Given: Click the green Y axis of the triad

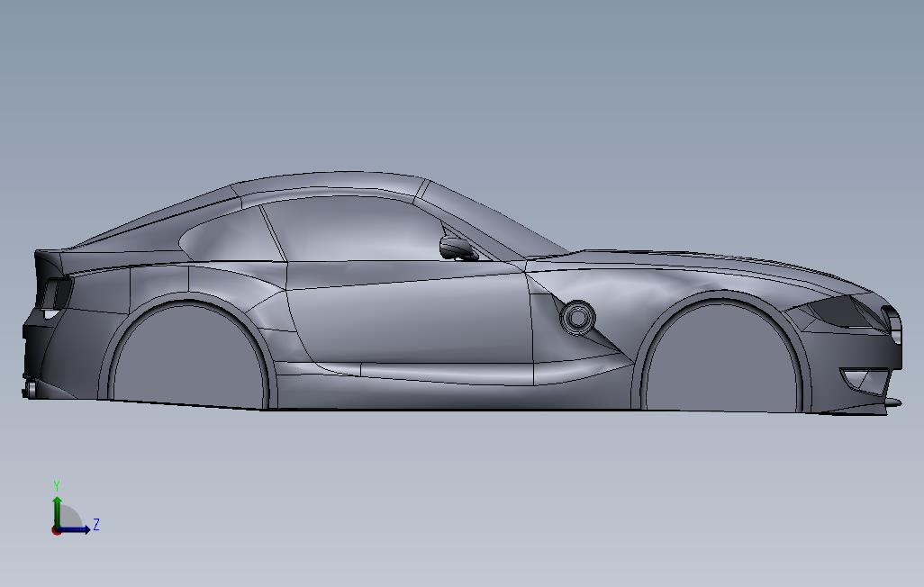Looking at the screenshot, I should pos(57,511).
